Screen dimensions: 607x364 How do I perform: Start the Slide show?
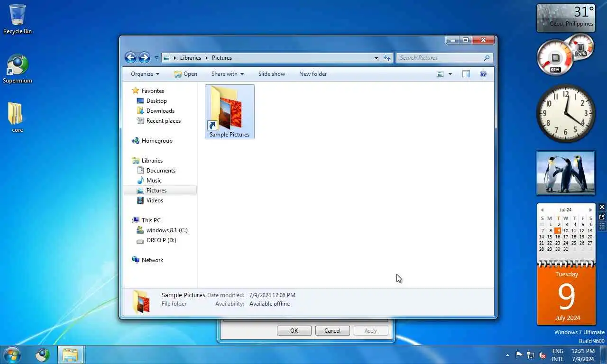click(272, 74)
